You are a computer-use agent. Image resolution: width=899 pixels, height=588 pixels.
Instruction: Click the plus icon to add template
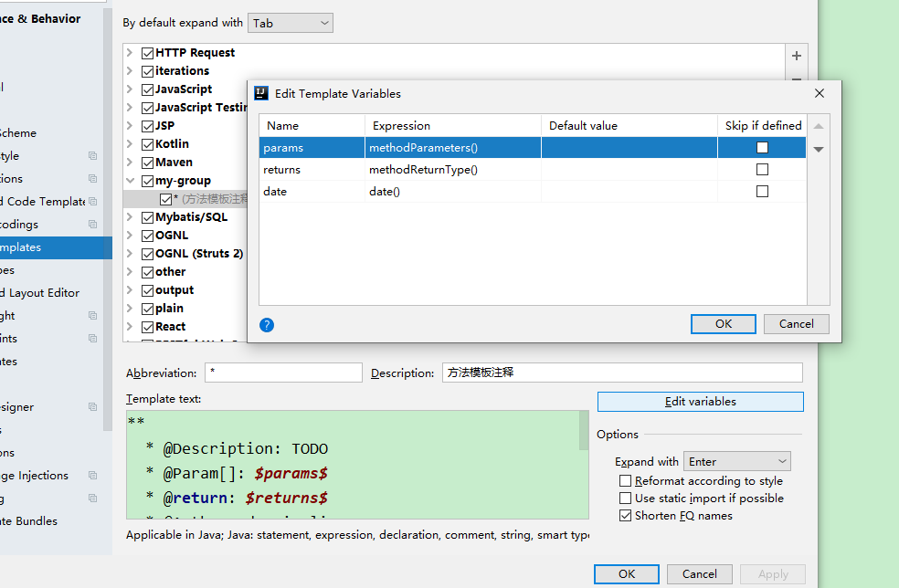pyautogui.click(x=797, y=56)
